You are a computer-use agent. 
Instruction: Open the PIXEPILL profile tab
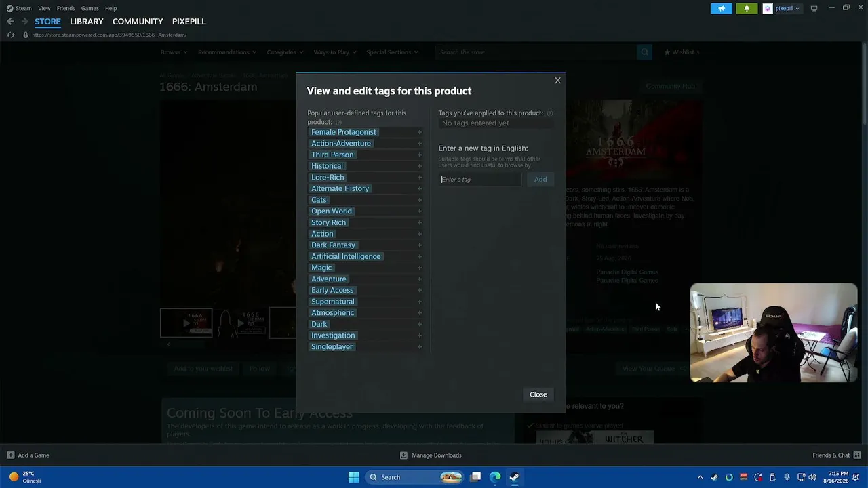[189, 22]
